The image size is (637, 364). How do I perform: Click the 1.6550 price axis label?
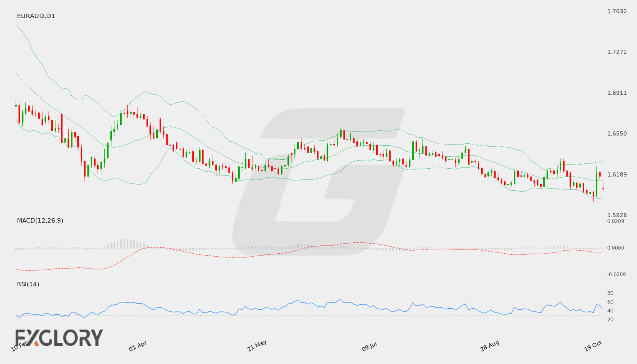click(x=617, y=133)
